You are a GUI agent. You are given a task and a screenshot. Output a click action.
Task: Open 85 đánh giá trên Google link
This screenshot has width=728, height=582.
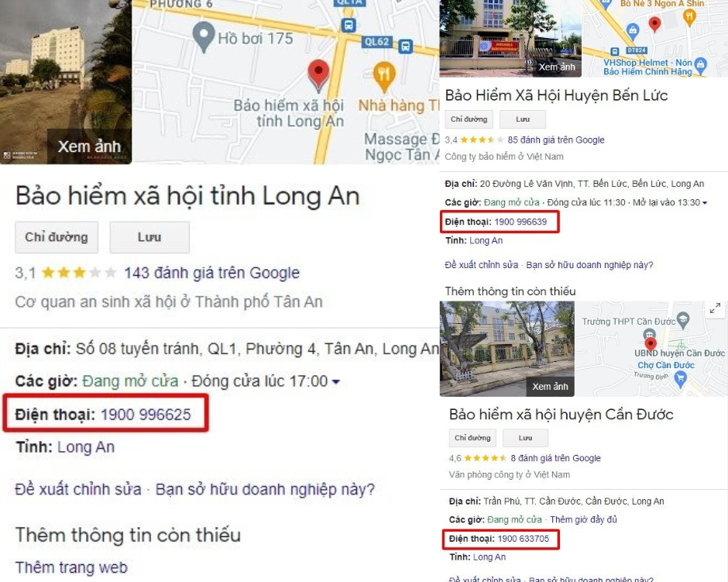click(x=556, y=139)
